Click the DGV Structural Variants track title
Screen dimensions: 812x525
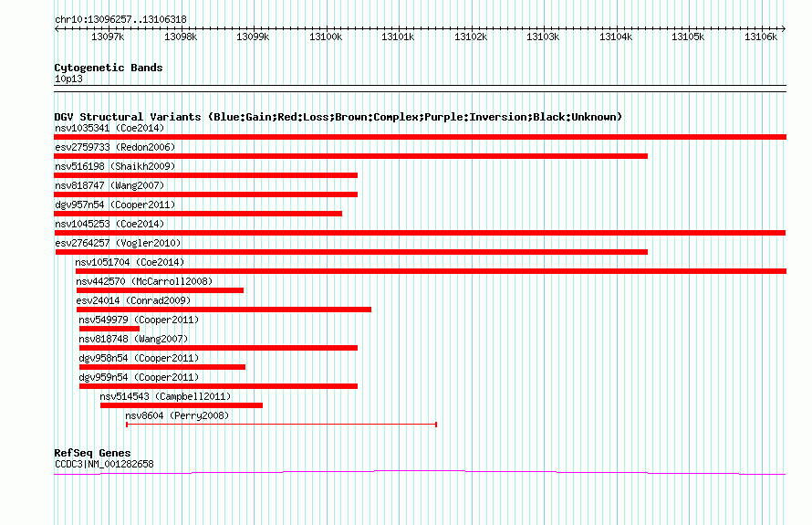(338, 117)
